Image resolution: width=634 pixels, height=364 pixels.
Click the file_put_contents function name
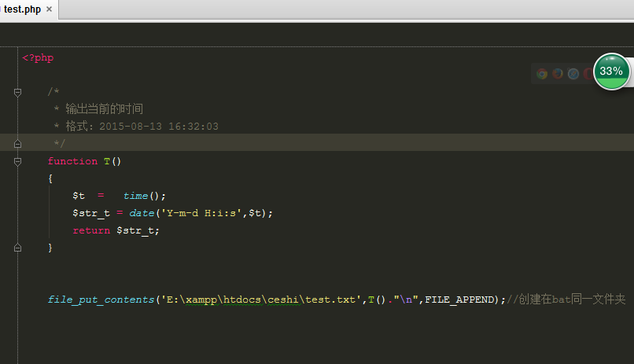coord(101,300)
